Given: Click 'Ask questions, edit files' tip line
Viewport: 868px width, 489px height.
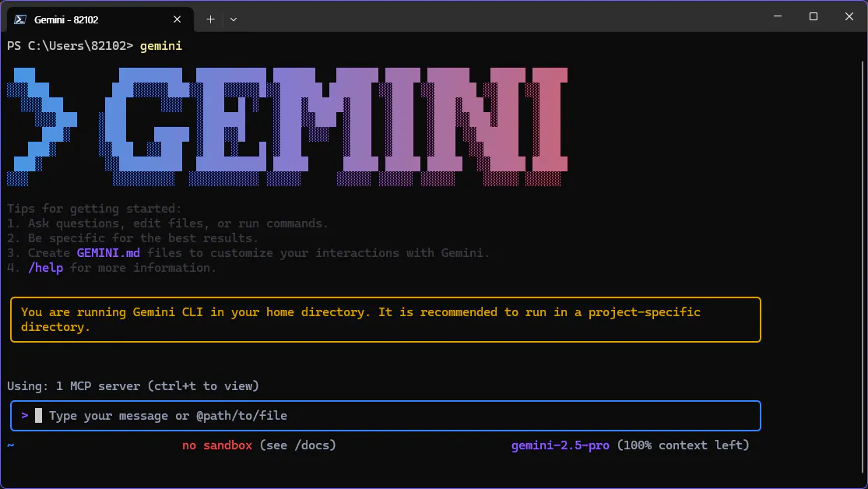Looking at the screenshot, I should coord(167,223).
